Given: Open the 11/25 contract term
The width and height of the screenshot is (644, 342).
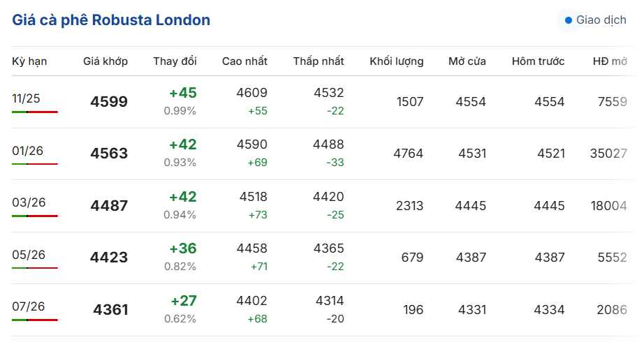Looking at the screenshot, I should 27,98.
